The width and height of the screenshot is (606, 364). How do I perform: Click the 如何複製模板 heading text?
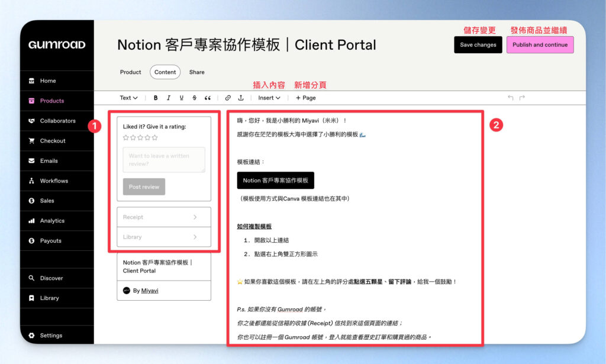pos(254,227)
